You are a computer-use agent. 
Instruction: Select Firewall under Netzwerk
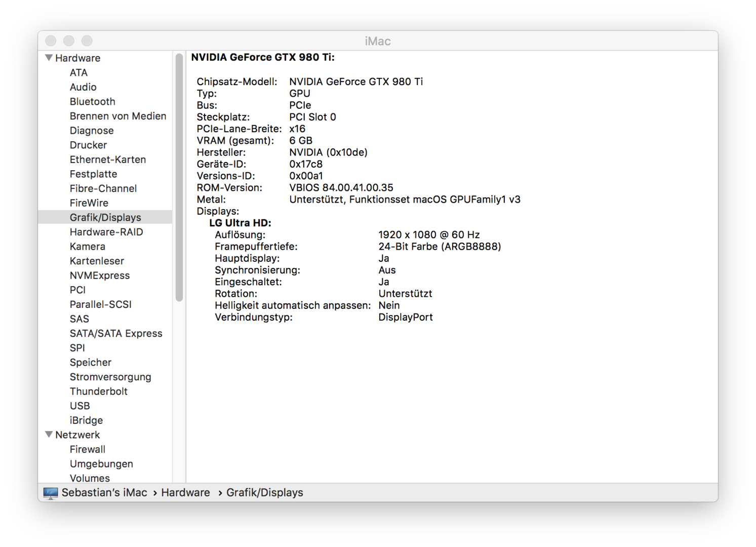[x=88, y=449]
